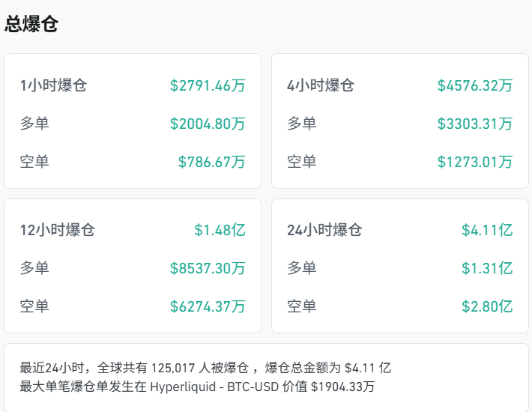The image size is (532, 412).
Task: Click the 总爆仓 section heading
Action: 31,24
